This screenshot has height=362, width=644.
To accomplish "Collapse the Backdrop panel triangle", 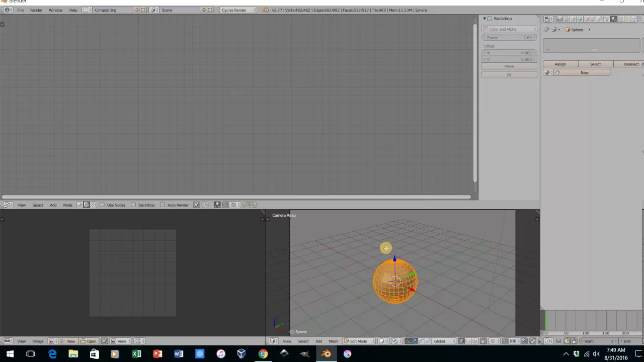I will 485,19.
